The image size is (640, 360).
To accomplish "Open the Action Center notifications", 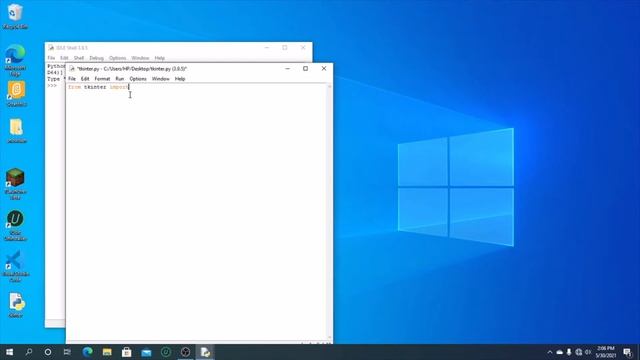I will tap(627, 352).
